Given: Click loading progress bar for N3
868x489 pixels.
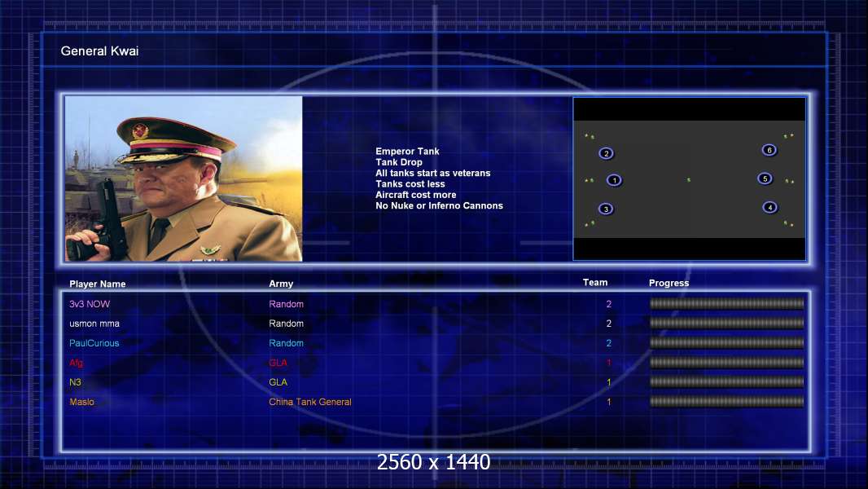Looking at the screenshot, I should pyautogui.click(x=727, y=381).
